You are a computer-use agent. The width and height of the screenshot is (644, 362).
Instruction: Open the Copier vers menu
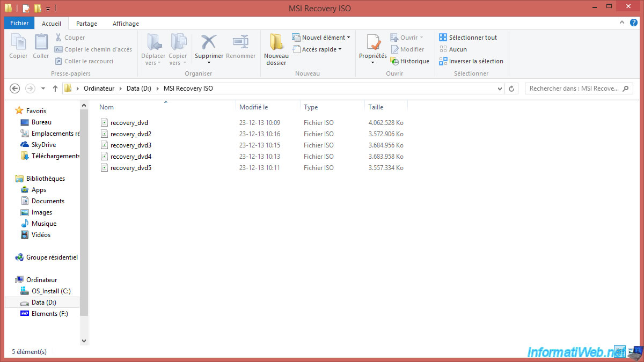[178, 49]
